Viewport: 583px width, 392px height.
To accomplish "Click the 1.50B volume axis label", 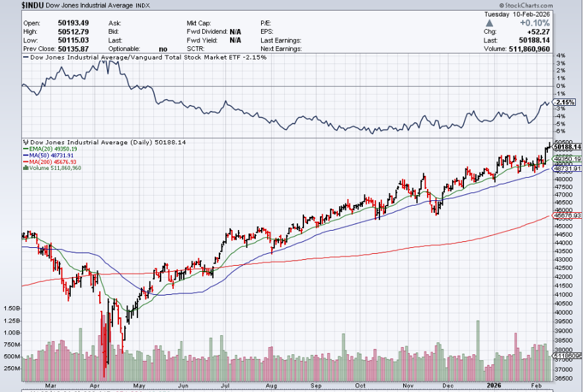I will click(x=13, y=308).
